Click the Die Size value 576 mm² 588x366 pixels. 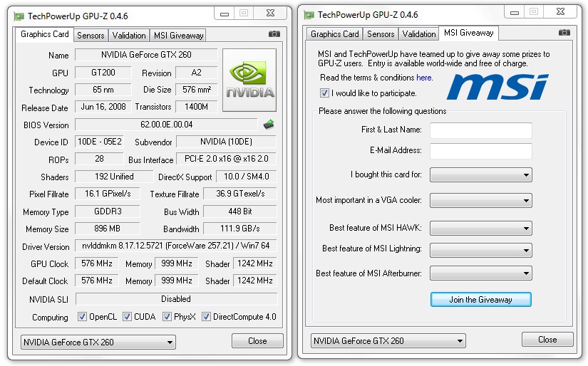pyautogui.click(x=197, y=90)
